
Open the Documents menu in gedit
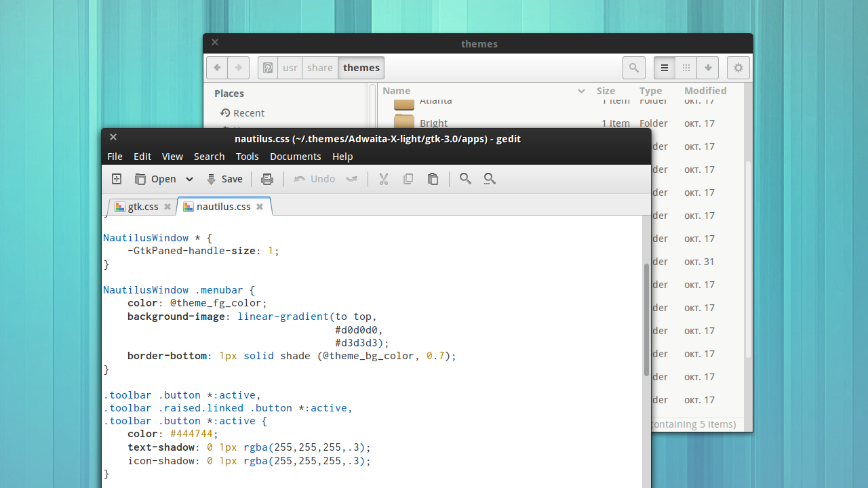click(x=295, y=157)
